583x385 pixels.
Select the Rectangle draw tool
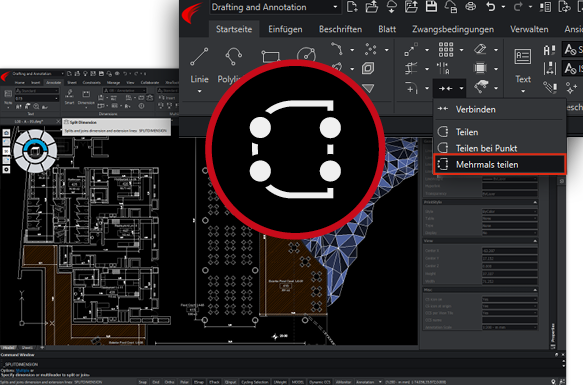pos(270,57)
